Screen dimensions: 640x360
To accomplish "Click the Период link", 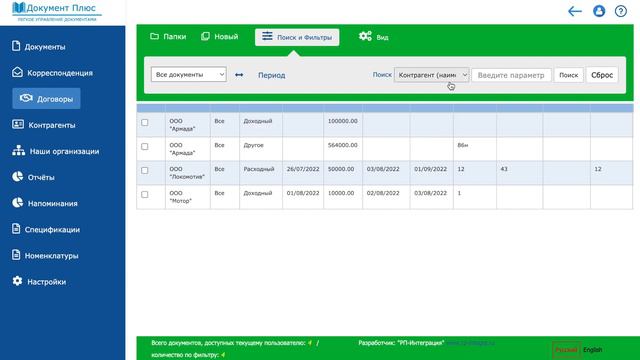I will [271, 75].
